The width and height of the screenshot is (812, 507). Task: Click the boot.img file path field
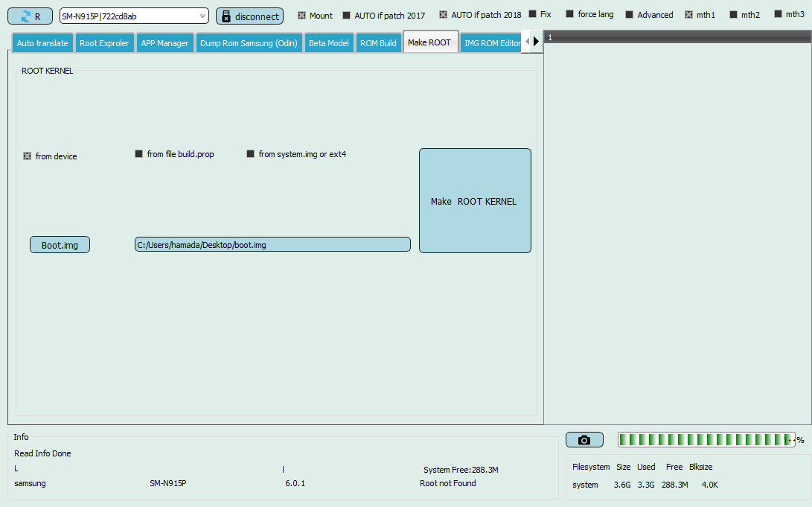point(272,244)
